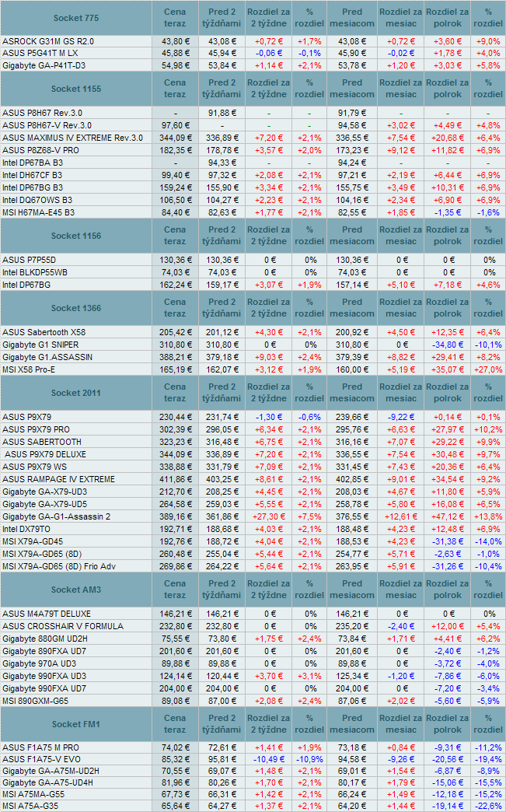Select the "-22,6%" value for MSI A75A-G35
This screenshot has width=506, height=812.
[x=488, y=806]
